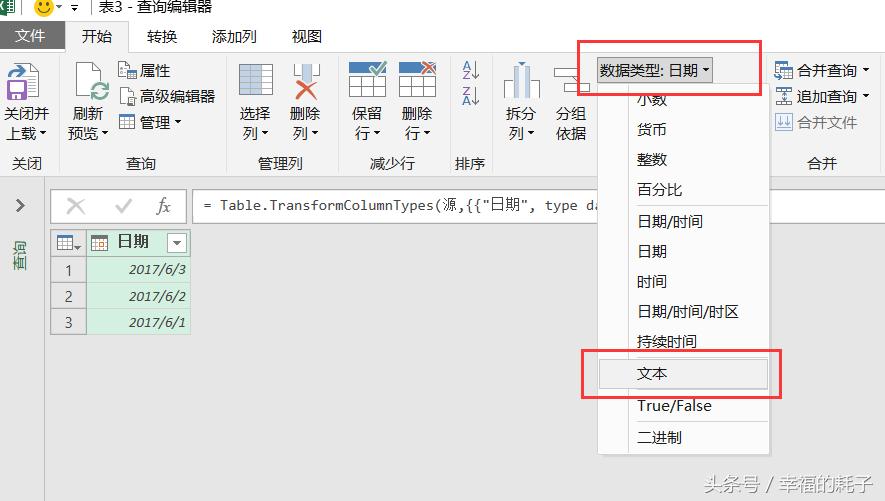Select cell 2017/6/3
Viewport: 885px width, 501px height.
click(x=138, y=270)
